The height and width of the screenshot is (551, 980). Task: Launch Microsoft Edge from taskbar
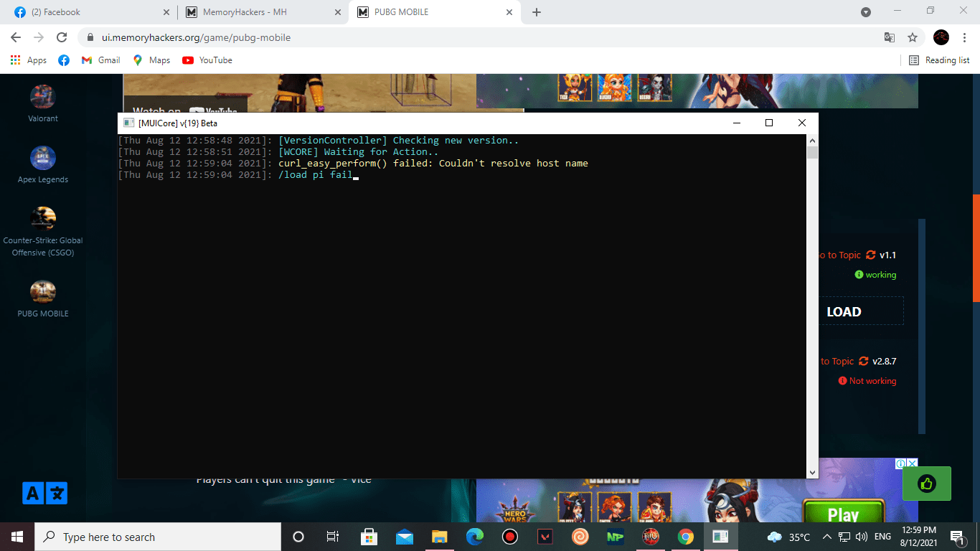[x=474, y=537]
